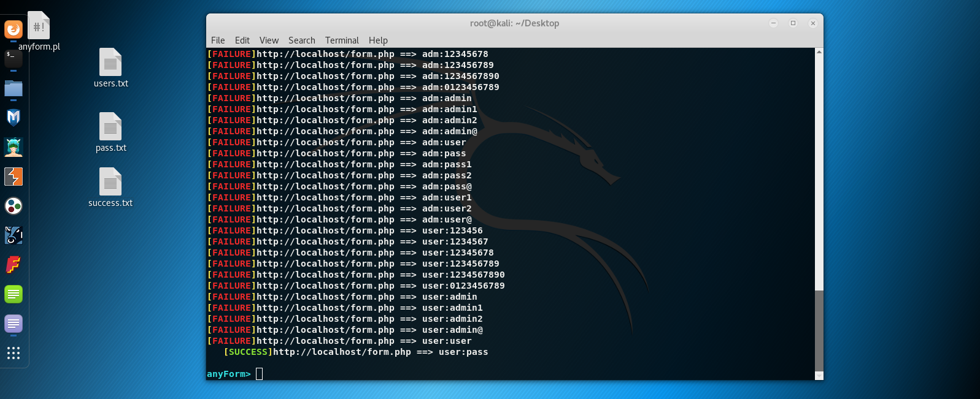The width and height of the screenshot is (980, 399).
Task: Maximize the terminal window
Action: point(793,23)
